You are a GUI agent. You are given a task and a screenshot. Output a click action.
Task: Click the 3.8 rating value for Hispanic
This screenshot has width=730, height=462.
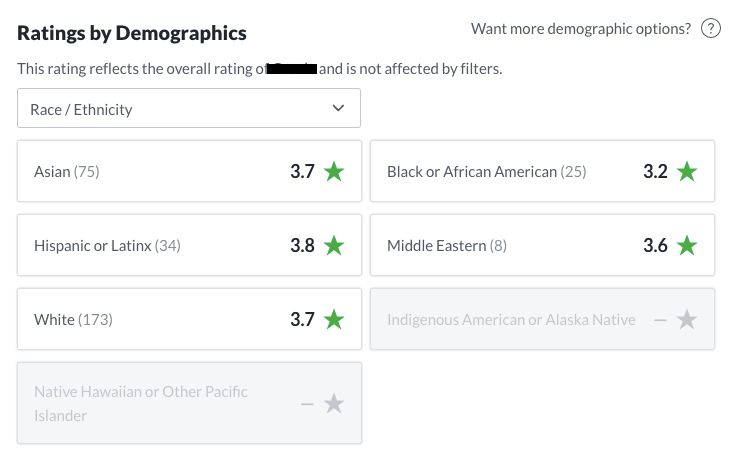pos(303,245)
